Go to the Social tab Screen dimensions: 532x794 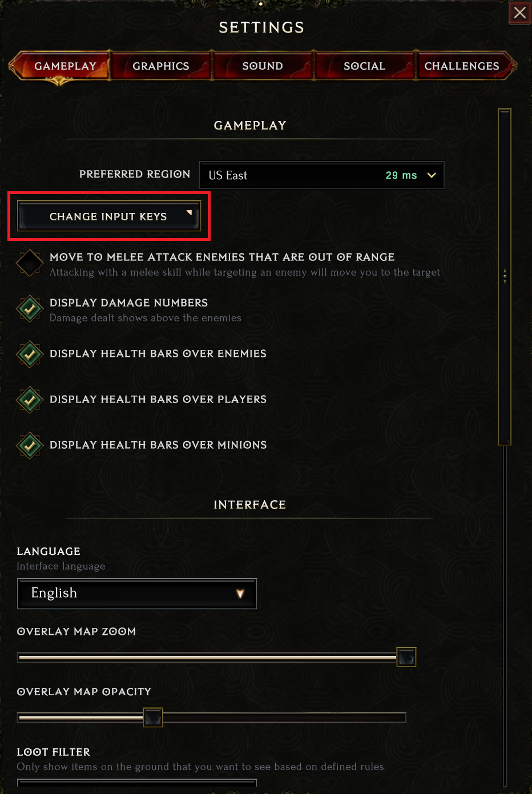364,66
